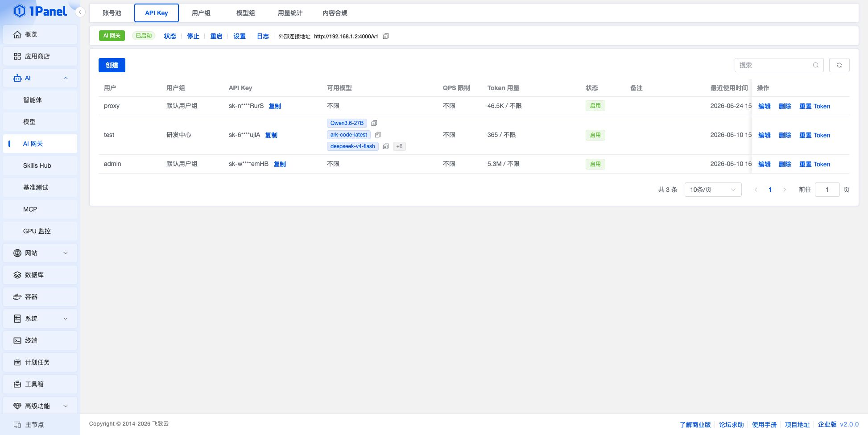Open the 计划任务 scheduled tasks page

tap(40, 362)
